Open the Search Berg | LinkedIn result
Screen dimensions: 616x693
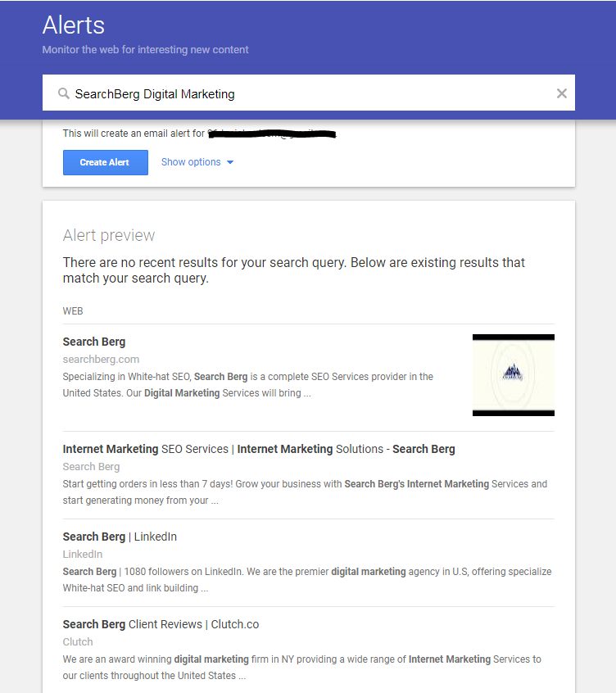[120, 537]
